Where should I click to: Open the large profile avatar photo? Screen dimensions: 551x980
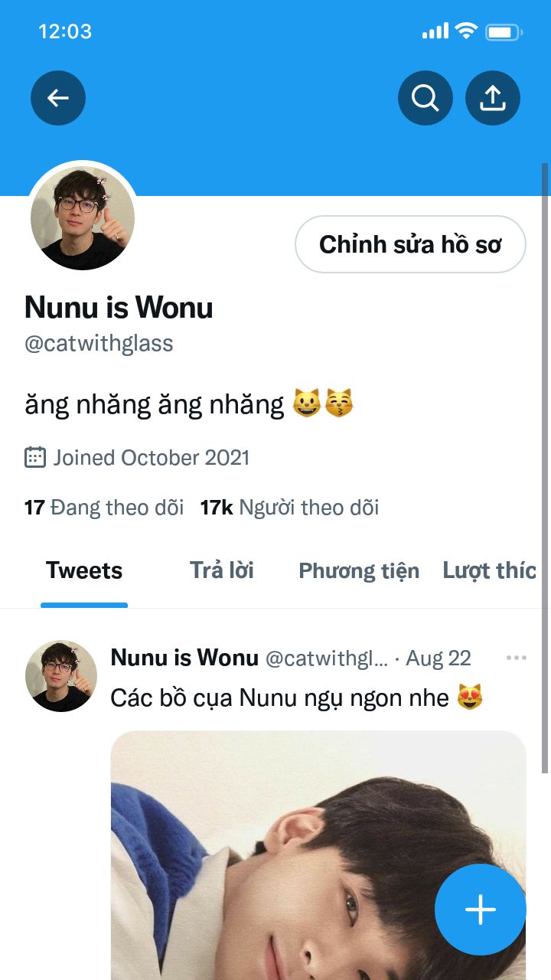coord(83,218)
